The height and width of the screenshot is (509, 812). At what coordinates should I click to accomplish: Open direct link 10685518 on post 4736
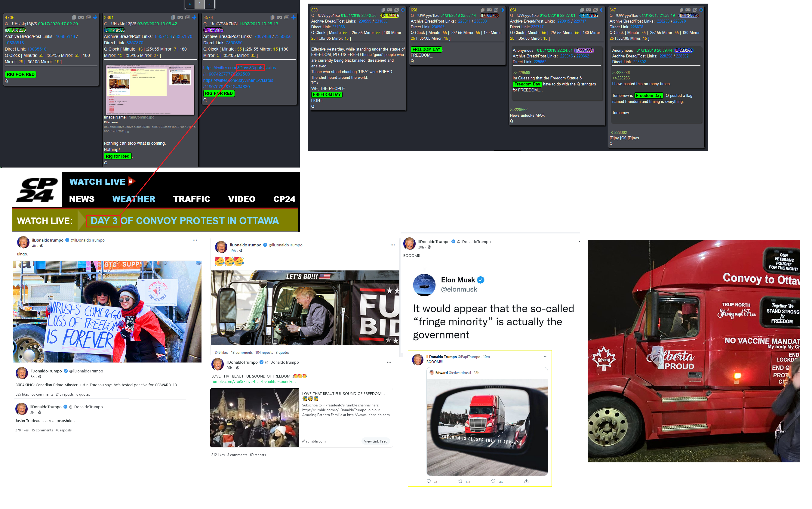click(x=37, y=49)
